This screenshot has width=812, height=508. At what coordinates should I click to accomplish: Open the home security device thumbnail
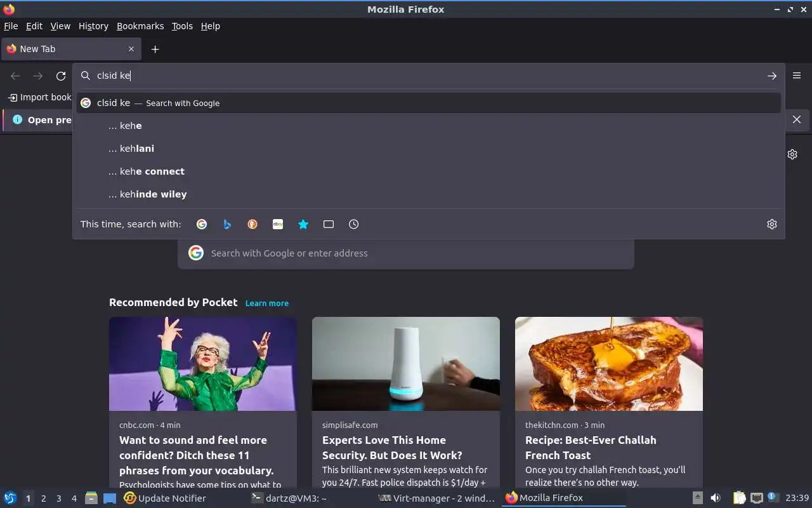(x=406, y=364)
